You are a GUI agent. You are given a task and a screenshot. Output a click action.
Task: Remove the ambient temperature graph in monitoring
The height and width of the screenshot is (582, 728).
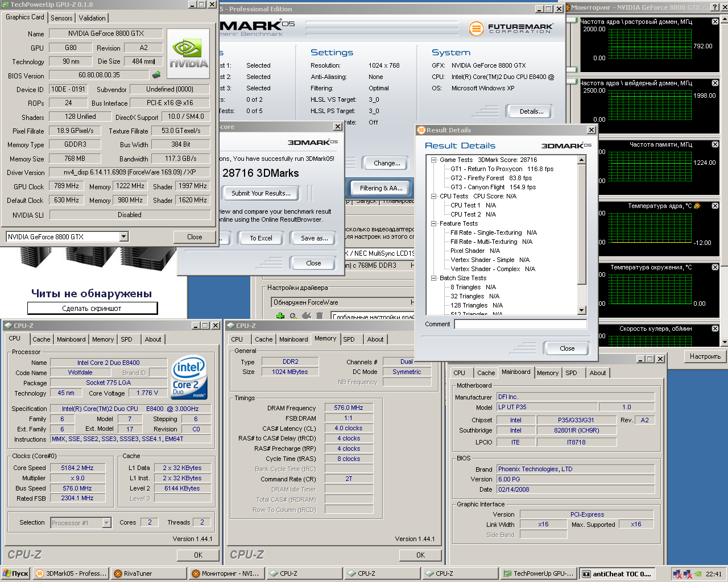click(x=715, y=267)
